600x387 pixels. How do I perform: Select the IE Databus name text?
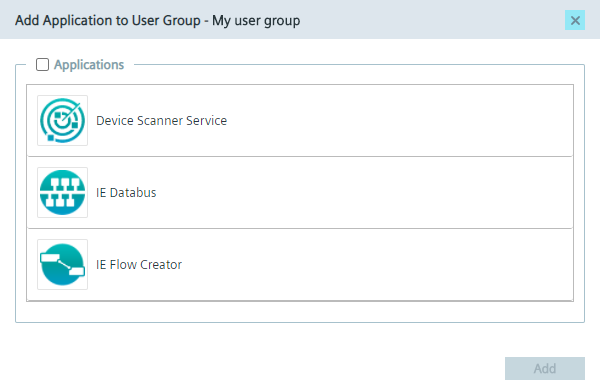point(126,193)
